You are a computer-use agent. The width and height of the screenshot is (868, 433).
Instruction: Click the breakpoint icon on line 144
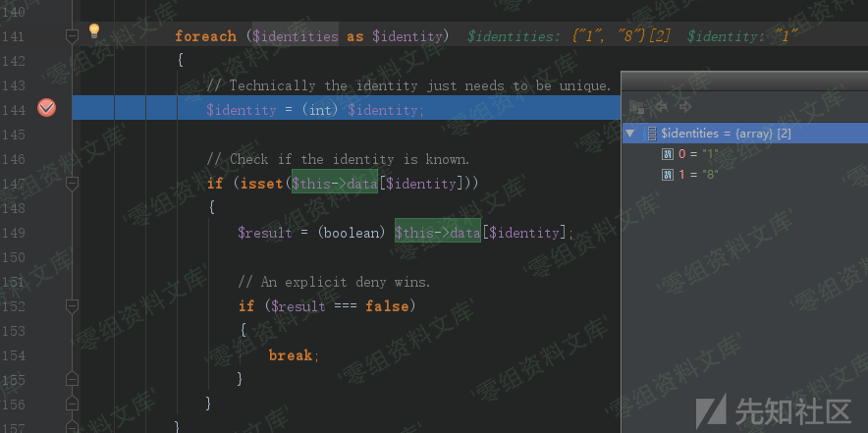click(x=46, y=109)
